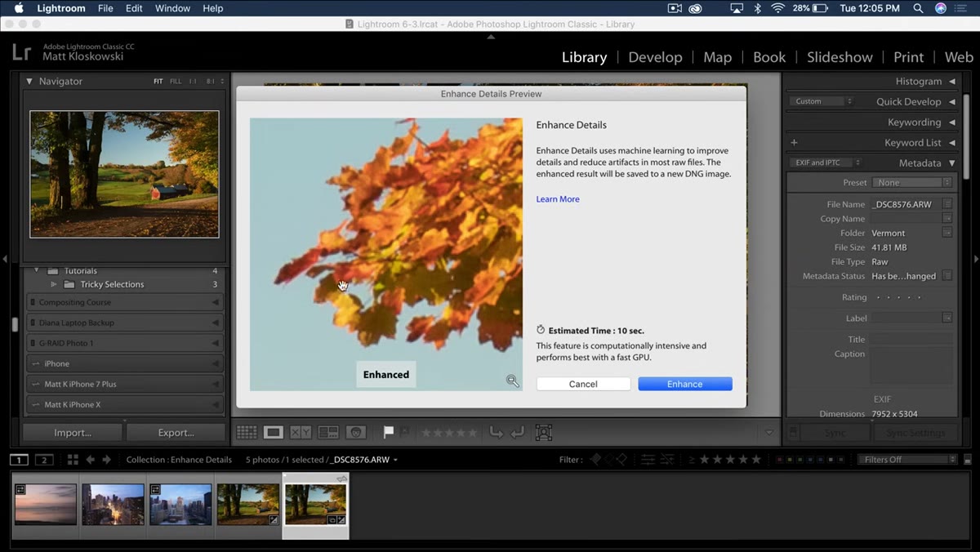
Task: Click the Wi-Fi icon in the menu bar
Action: coord(777,8)
